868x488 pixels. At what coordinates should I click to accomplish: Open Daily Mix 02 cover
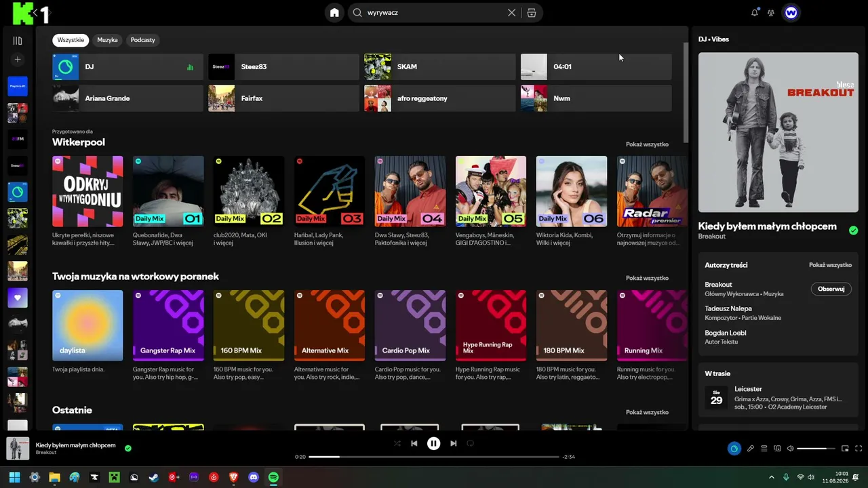pyautogui.click(x=249, y=191)
